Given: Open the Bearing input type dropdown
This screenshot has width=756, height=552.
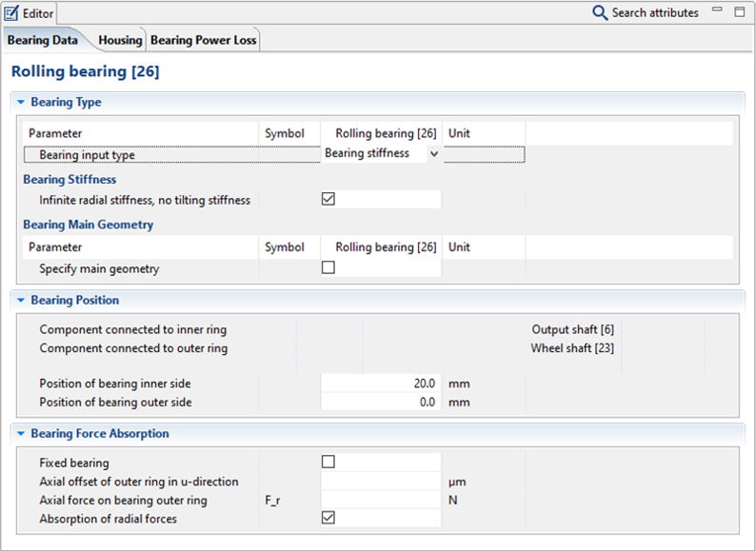Looking at the screenshot, I should pos(434,154).
